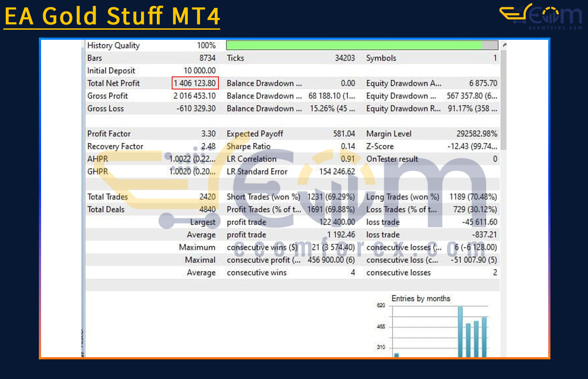Select the Ticks value 34203

coord(345,58)
